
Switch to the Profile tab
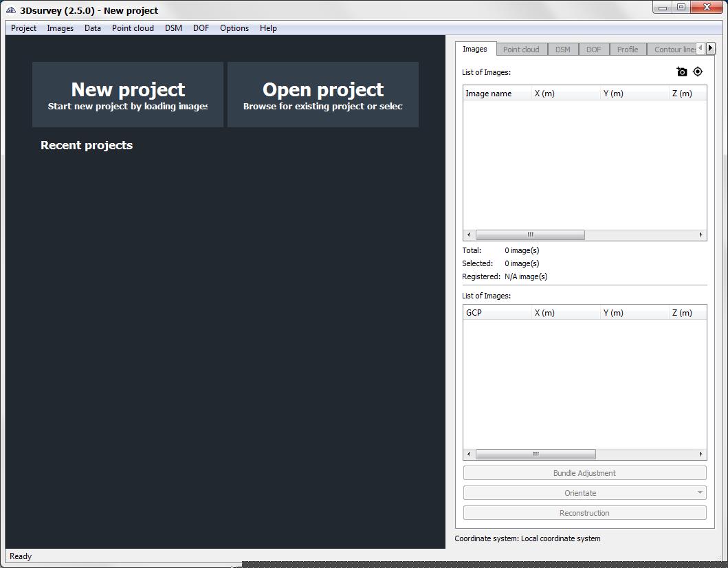(628, 50)
